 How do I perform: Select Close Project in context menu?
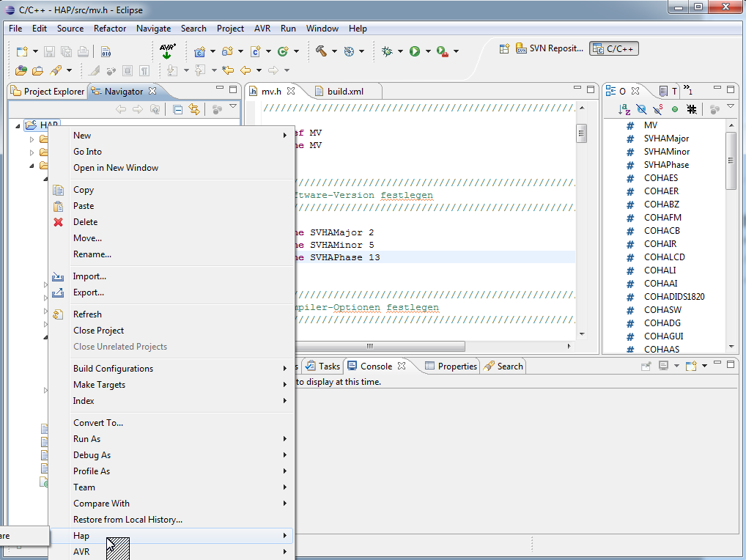(x=98, y=331)
